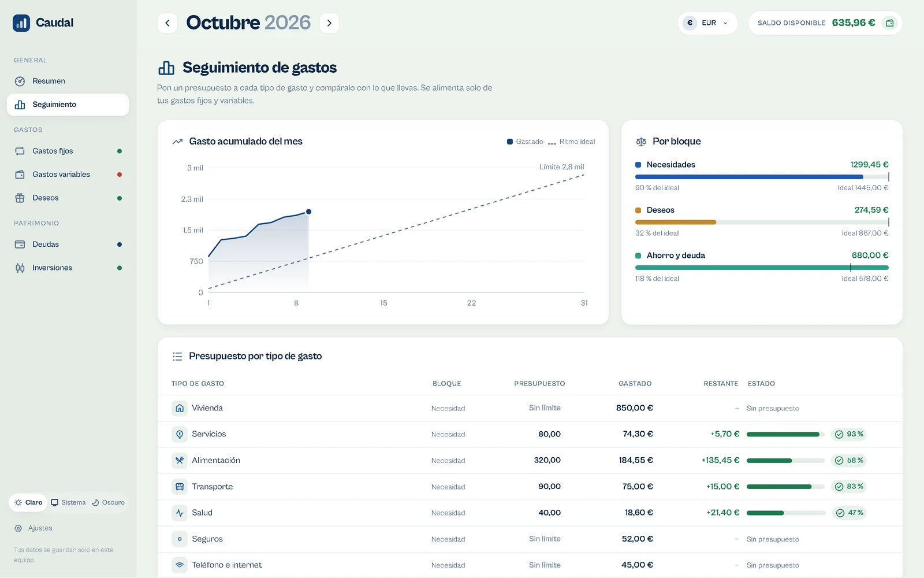The height and width of the screenshot is (578, 924).
Task: Click the Ajustes gear icon
Action: [x=18, y=528]
